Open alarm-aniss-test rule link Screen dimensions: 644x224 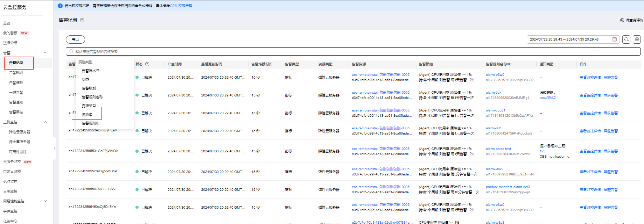click(498, 149)
